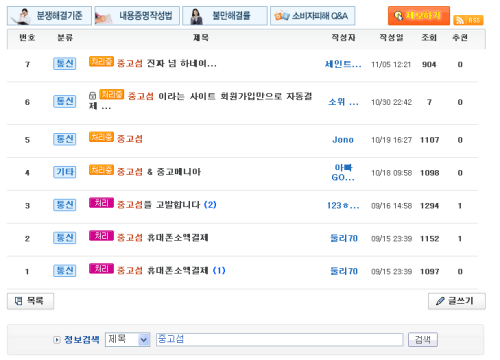The image size is (500, 360).
Task: Click the 검색 search button
Action: click(423, 340)
